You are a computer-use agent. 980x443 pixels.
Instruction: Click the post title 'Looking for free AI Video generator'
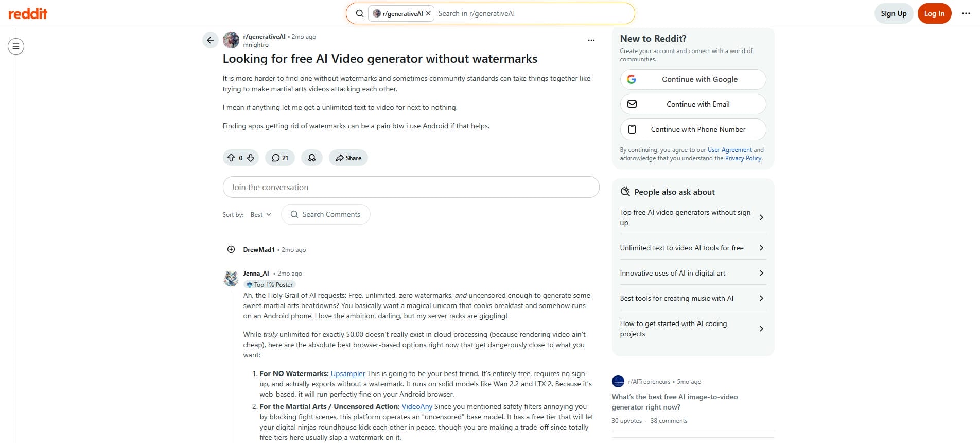click(x=380, y=59)
